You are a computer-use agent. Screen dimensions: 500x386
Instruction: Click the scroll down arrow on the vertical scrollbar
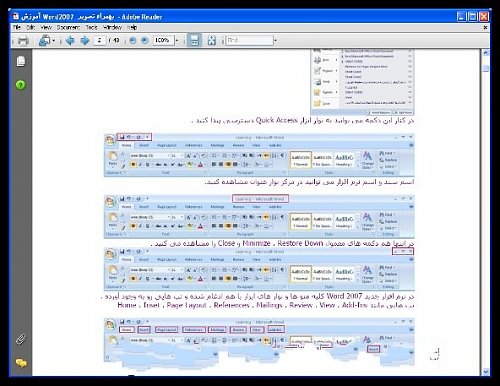(x=486, y=371)
